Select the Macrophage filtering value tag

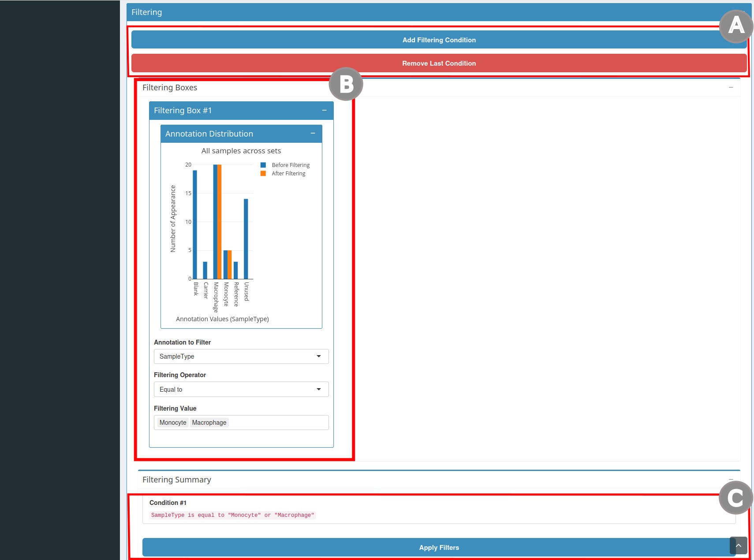point(209,423)
